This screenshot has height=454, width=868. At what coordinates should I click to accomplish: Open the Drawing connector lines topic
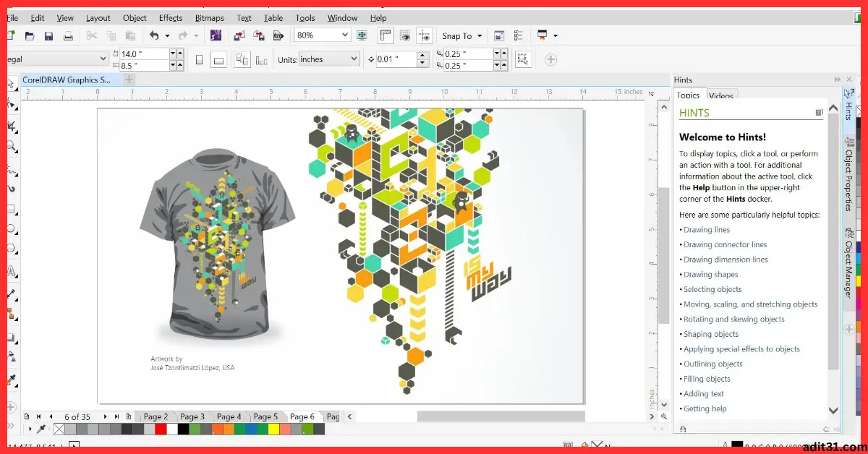click(726, 245)
